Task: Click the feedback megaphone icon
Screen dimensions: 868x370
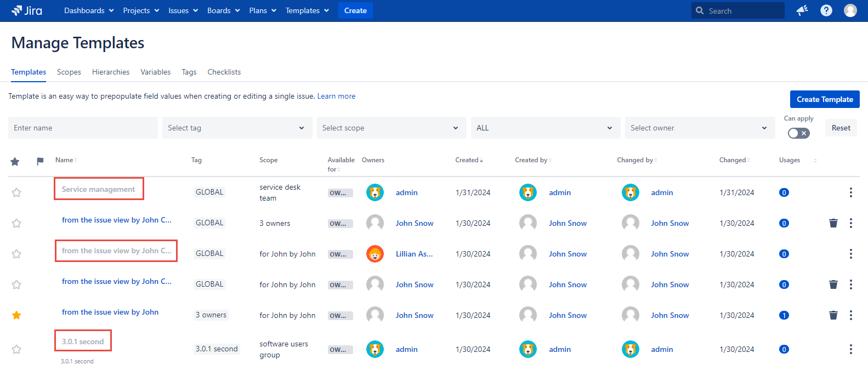Action: point(802,10)
